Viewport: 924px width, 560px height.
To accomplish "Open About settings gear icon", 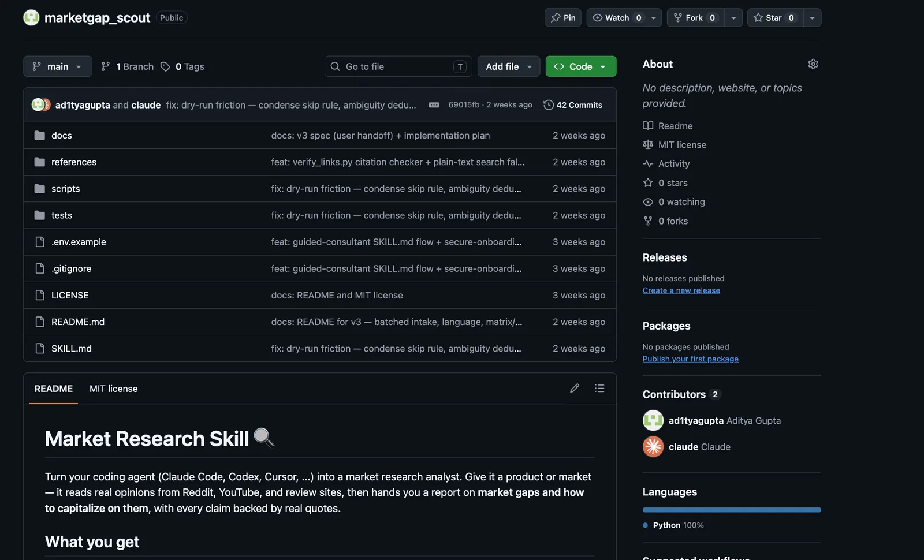I will pos(813,64).
